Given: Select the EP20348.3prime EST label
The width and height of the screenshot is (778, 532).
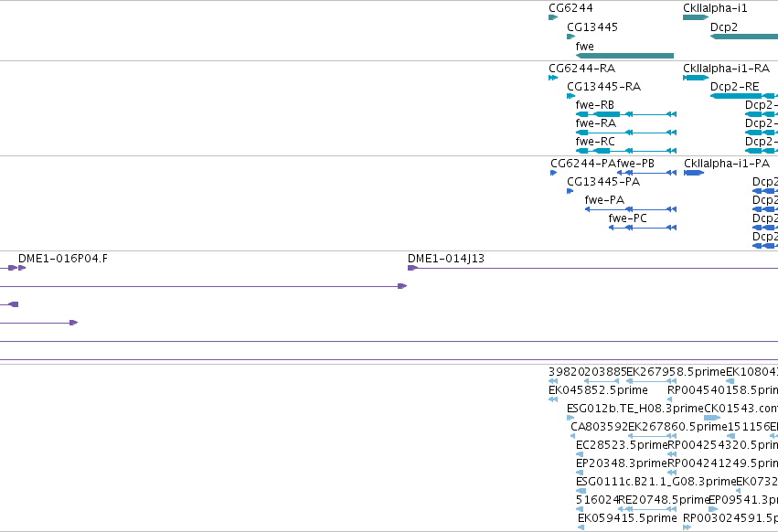Looking at the screenshot, I should tap(621, 463).
